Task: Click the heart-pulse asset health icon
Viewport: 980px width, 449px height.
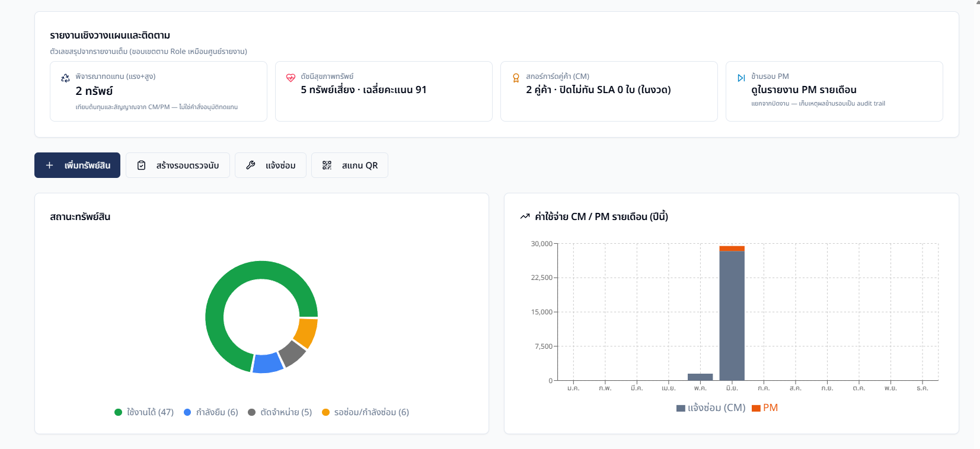Action: click(291, 78)
